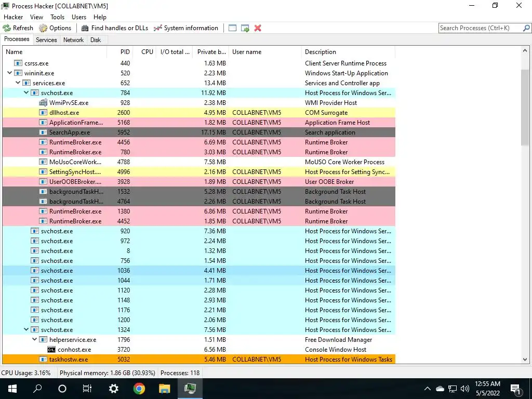532x399 pixels.
Task: Click the conhost.exe console icon
Action: click(51, 350)
